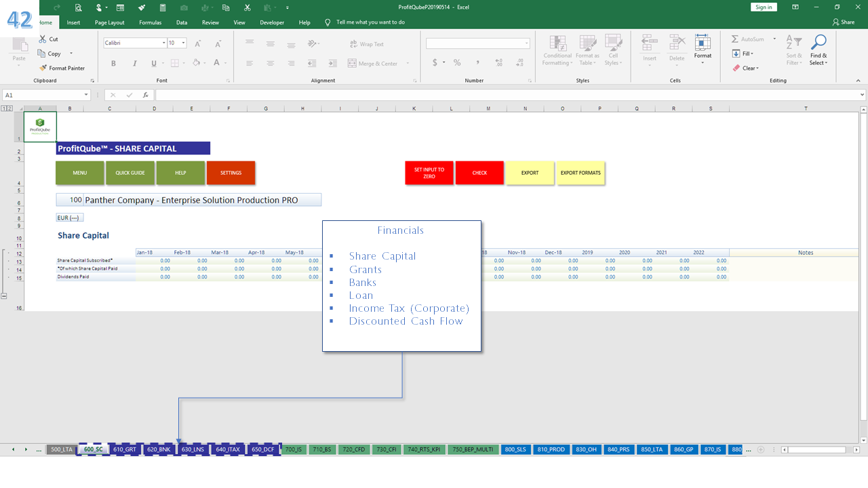Click outline level 1 button

coord(3,108)
